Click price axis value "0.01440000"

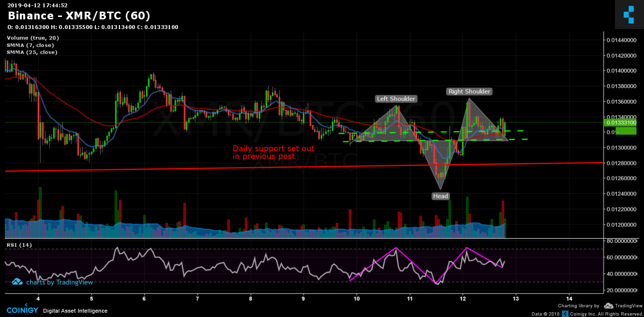point(622,40)
